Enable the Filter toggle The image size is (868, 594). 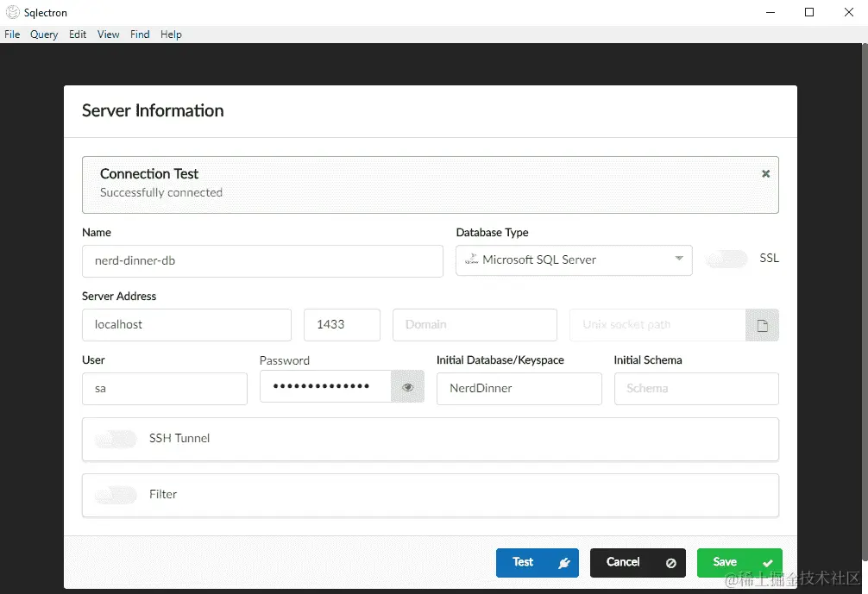click(116, 495)
